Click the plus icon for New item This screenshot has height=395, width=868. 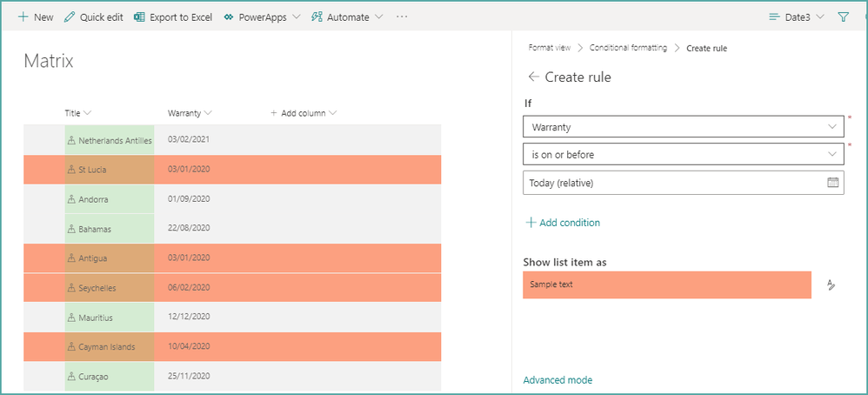23,17
